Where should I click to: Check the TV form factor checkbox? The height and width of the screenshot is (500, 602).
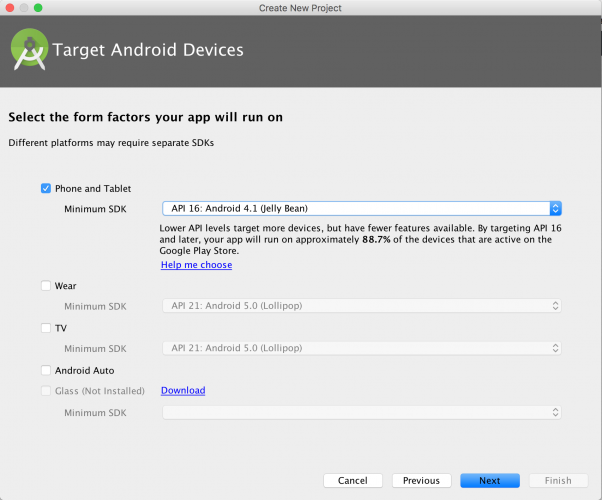click(x=46, y=328)
